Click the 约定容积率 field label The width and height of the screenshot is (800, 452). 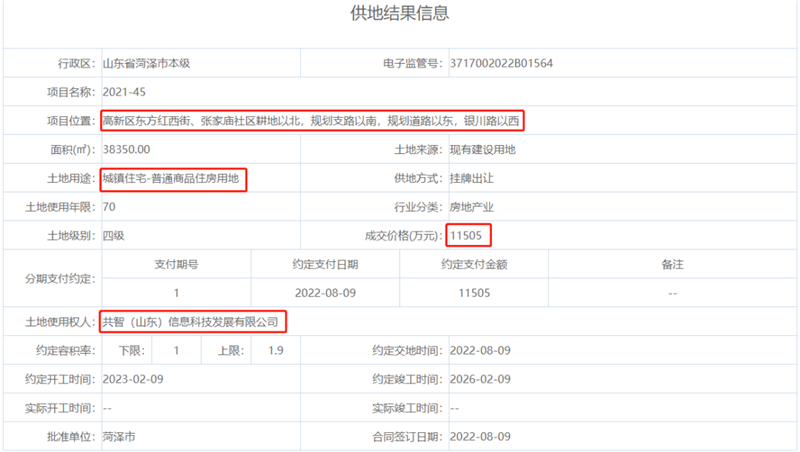pyautogui.click(x=65, y=350)
